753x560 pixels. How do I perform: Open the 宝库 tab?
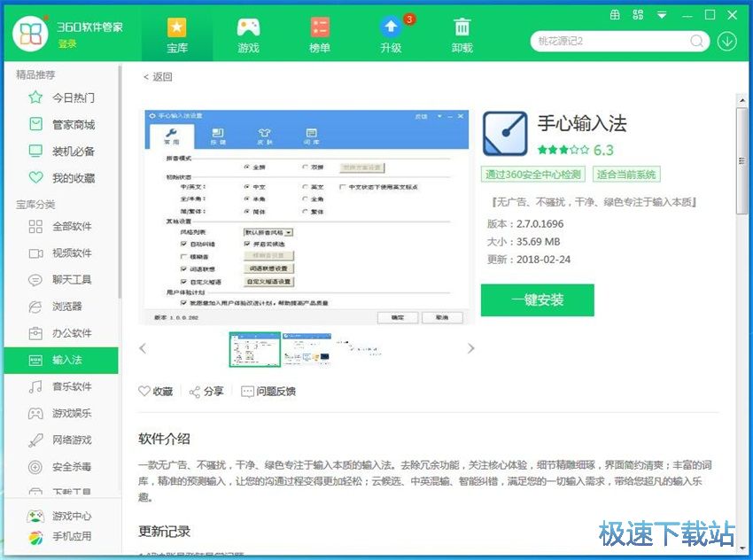176,35
